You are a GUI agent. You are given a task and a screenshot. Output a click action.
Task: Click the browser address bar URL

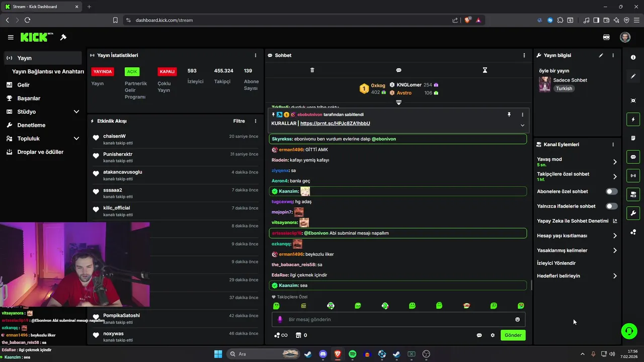click(x=164, y=20)
